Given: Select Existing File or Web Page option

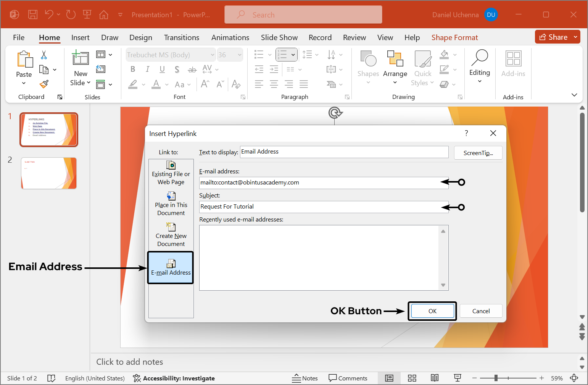Looking at the screenshot, I should (171, 173).
